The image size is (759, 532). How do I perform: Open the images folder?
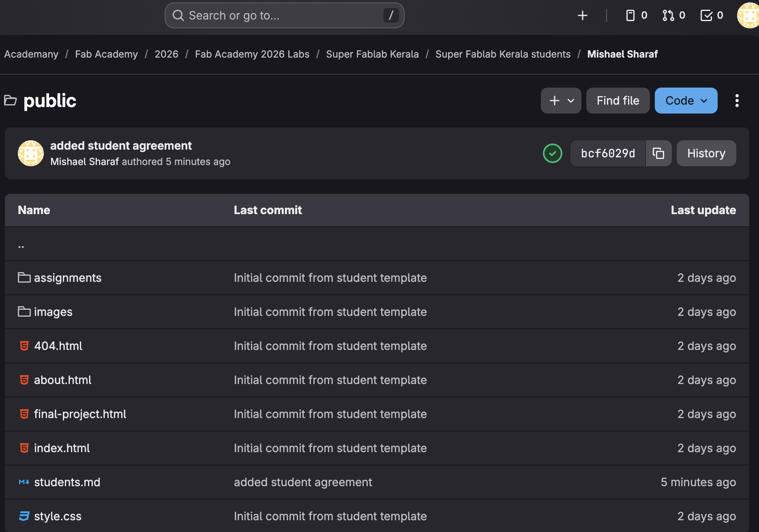click(x=53, y=312)
